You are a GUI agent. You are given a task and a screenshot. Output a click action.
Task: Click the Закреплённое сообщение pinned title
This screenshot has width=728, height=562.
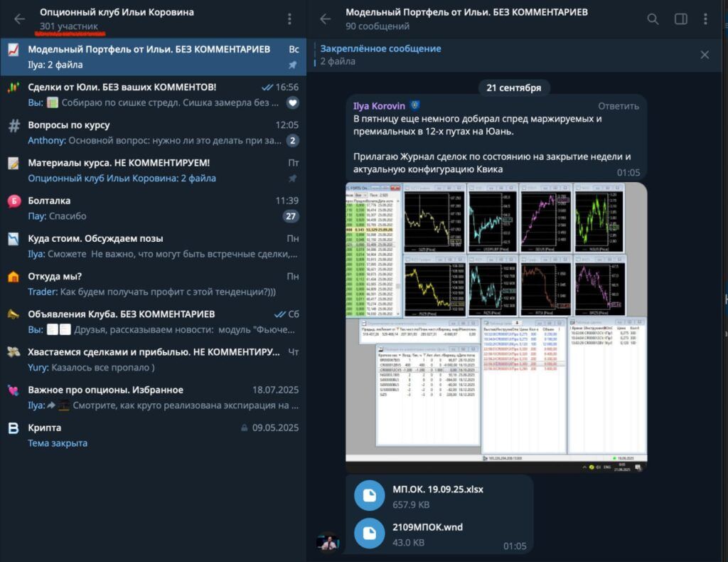(381, 49)
